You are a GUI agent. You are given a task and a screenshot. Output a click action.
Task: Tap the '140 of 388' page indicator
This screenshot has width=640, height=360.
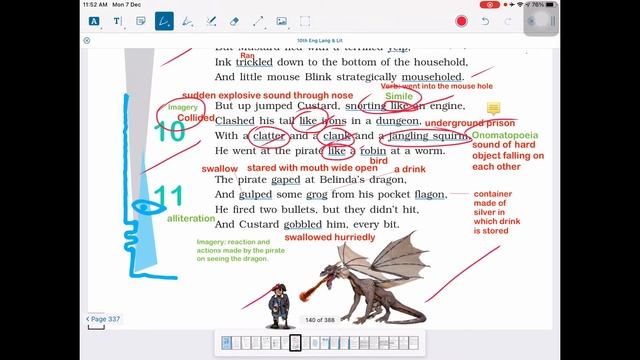320,320
